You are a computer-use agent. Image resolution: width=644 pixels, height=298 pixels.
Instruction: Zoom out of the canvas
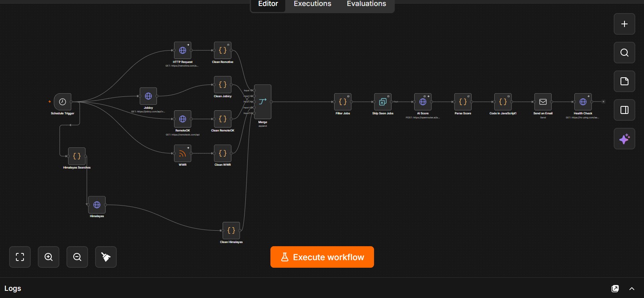point(77,257)
